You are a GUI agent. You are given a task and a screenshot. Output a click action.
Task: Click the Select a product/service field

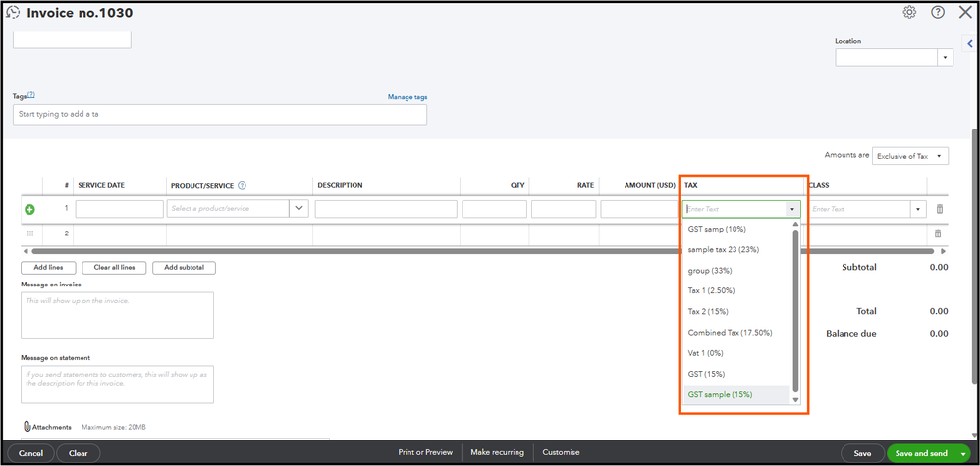tap(229, 209)
